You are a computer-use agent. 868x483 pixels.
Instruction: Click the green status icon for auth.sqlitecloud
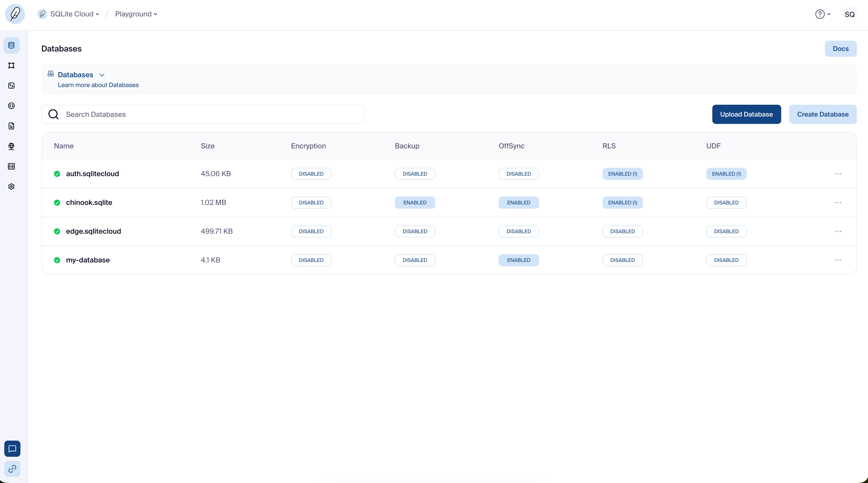tap(57, 174)
